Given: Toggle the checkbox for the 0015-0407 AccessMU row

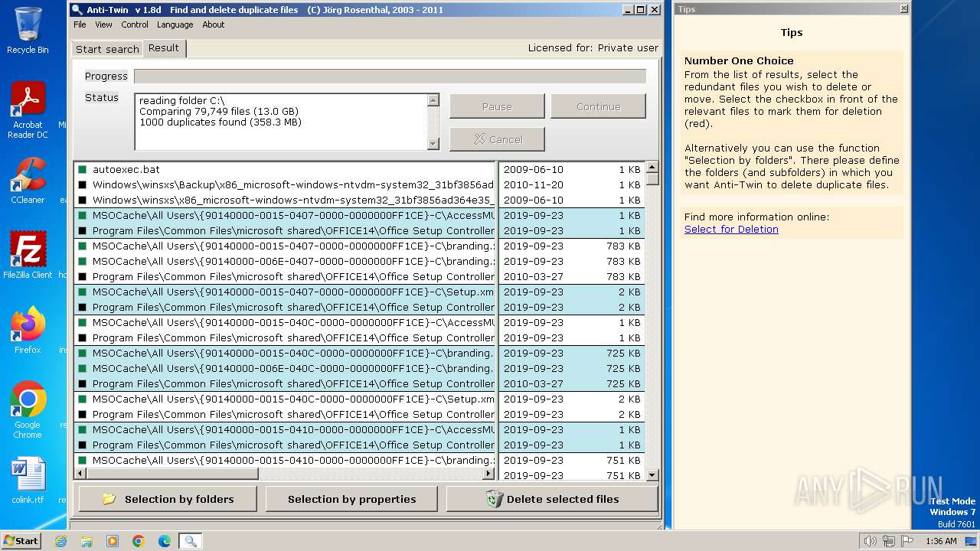Looking at the screenshot, I should point(82,216).
